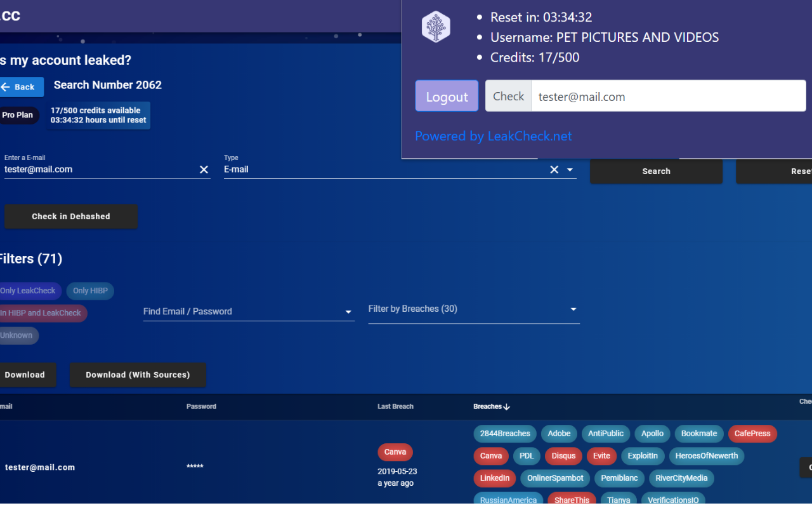Click Check in Dehashed
Viewport: 812px width, 508px height.
point(71,217)
